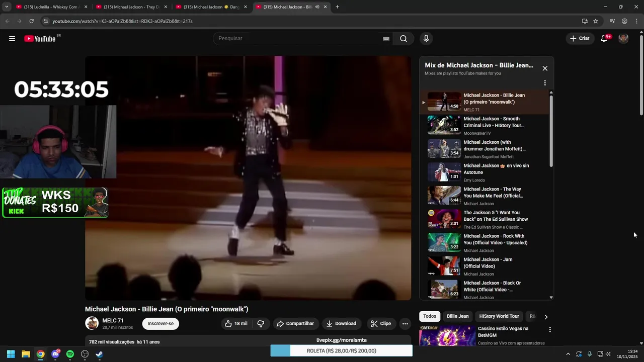Image resolution: width=644 pixels, height=362 pixels.
Task: Open volume control in system tray
Action: [608, 354]
